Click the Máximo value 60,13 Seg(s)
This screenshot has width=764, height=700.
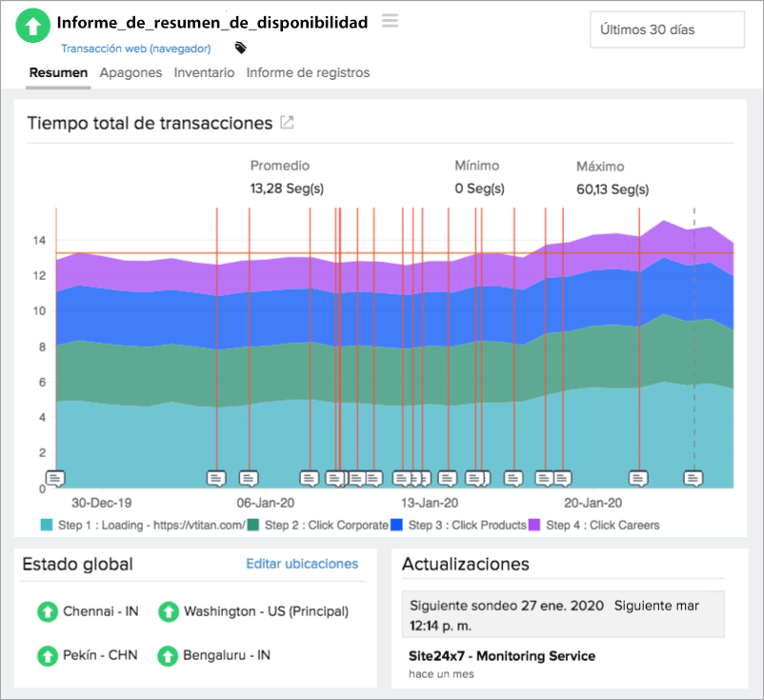[x=613, y=190]
